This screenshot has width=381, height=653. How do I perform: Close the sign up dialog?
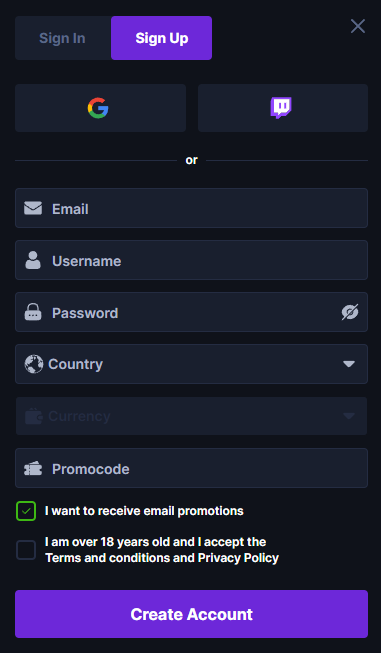click(358, 26)
